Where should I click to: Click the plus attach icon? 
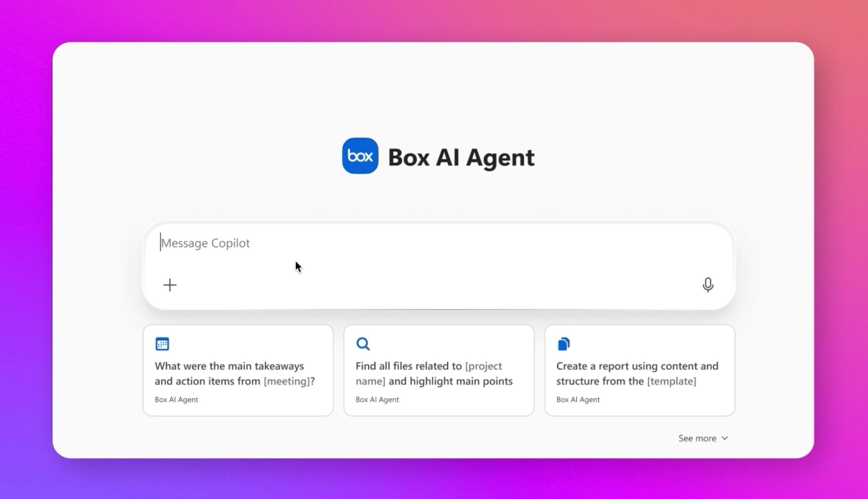[170, 285]
